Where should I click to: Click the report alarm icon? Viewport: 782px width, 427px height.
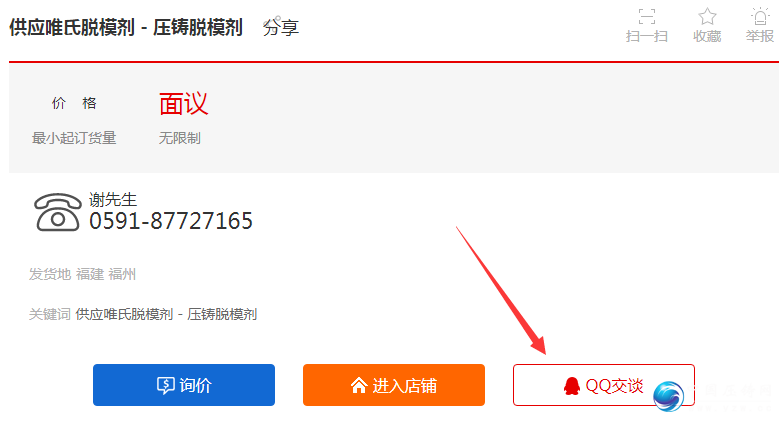coord(760,16)
